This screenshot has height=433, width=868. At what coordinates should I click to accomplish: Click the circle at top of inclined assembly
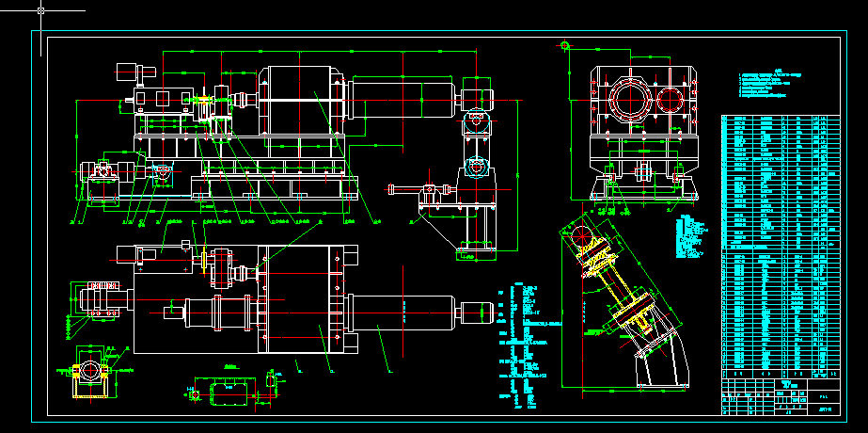[x=580, y=235]
